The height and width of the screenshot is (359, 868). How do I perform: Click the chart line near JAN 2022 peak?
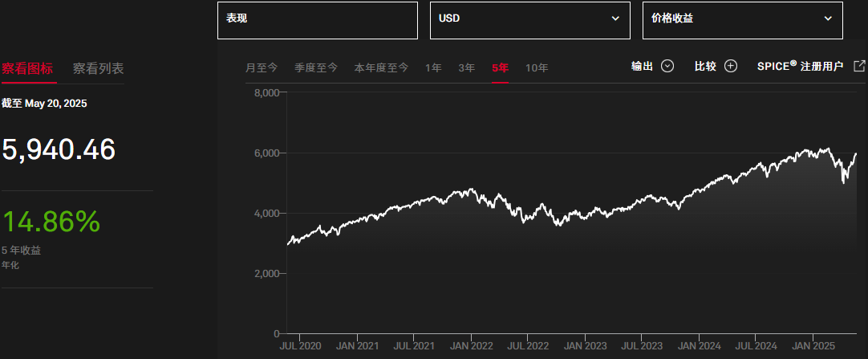coord(471,190)
